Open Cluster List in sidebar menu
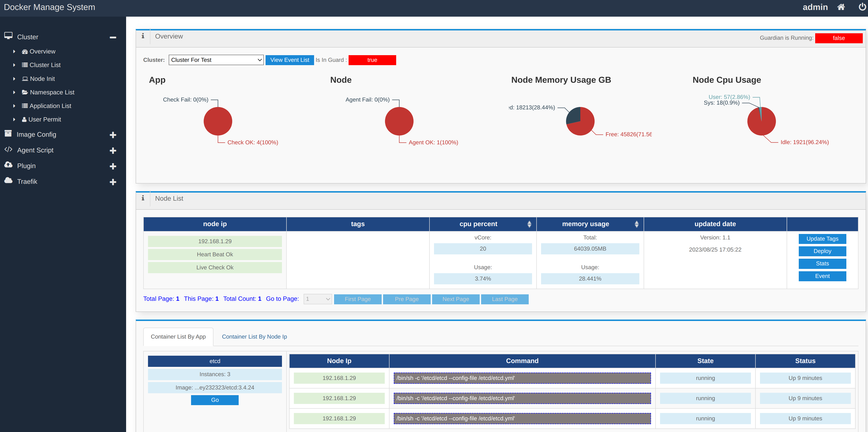The width and height of the screenshot is (868, 432). 45,65
